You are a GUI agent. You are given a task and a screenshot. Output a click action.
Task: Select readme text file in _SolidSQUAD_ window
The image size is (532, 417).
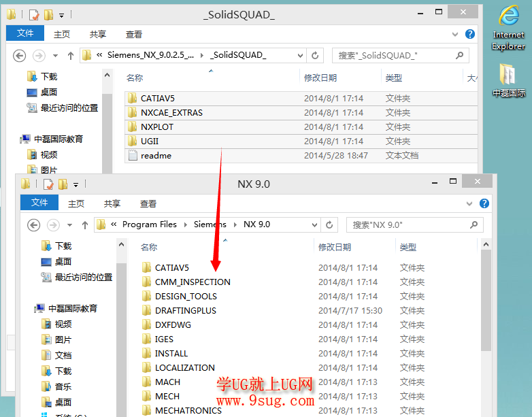pos(301,155)
